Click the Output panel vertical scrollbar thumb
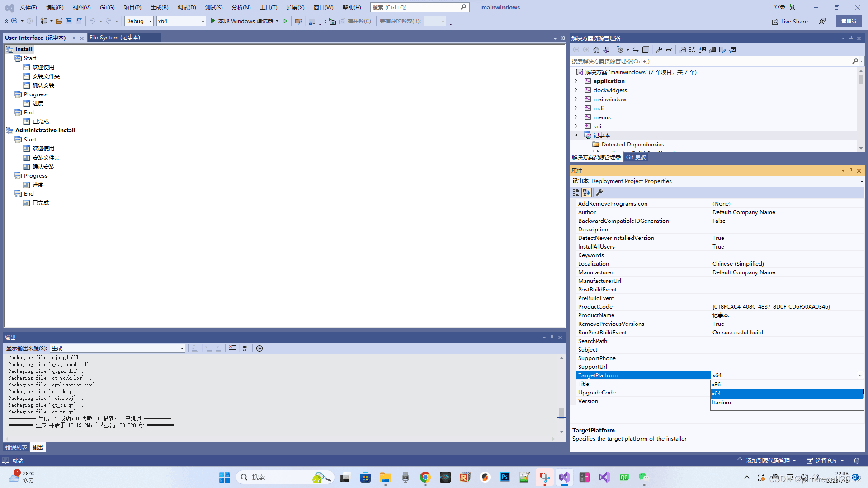 tap(561, 413)
